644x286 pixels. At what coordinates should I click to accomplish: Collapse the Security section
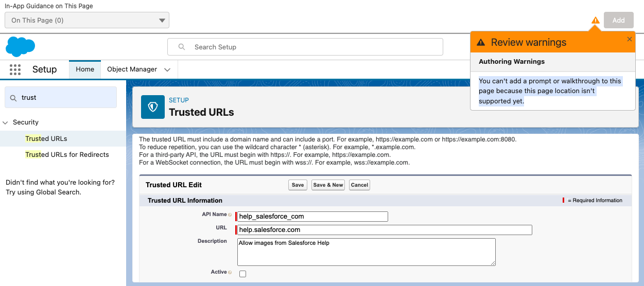[x=6, y=122]
